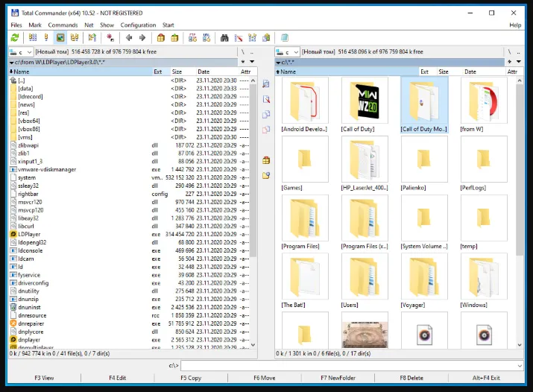Open the URL new FTP connection icon
The width and height of the screenshot is (533, 392).
[x=206, y=38]
